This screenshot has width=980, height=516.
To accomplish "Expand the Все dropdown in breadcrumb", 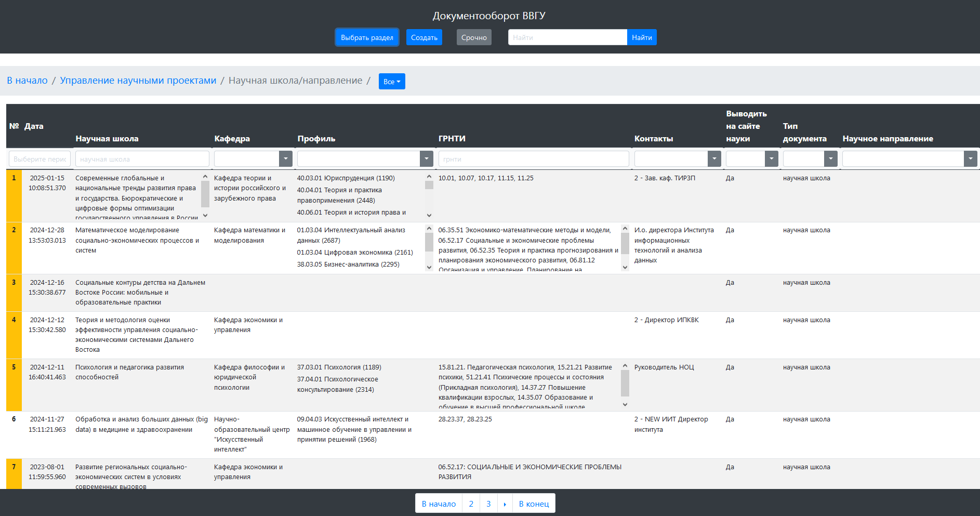I will [x=392, y=82].
